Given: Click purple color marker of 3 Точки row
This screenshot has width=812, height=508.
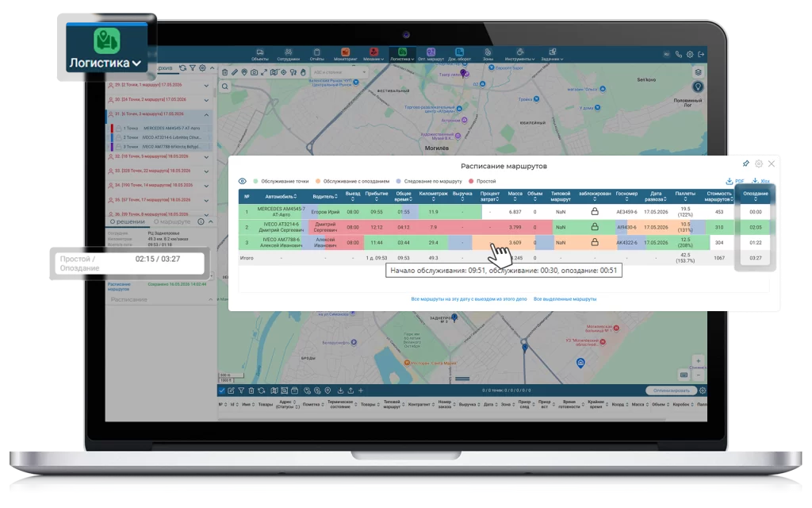Looking at the screenshot, I should pyautogui.click(x=112, y=147).
